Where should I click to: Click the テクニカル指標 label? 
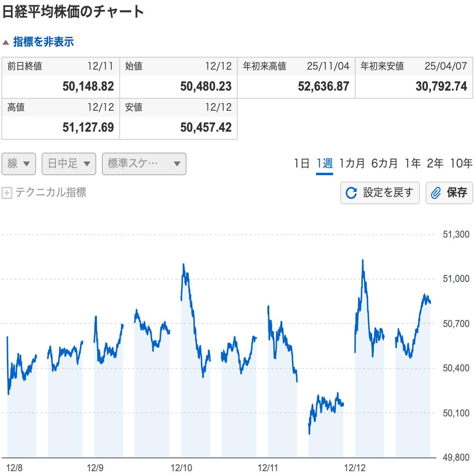[51, 192]
